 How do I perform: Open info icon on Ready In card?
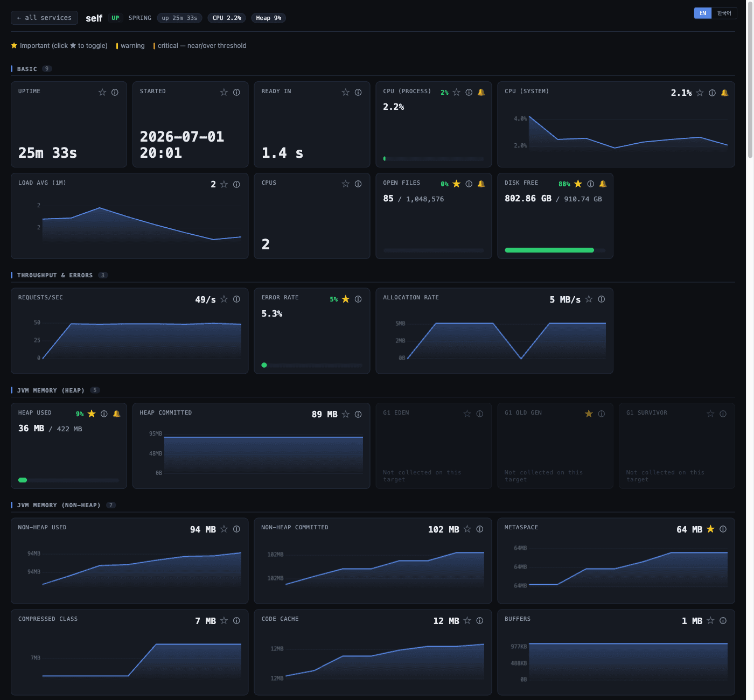358,92
